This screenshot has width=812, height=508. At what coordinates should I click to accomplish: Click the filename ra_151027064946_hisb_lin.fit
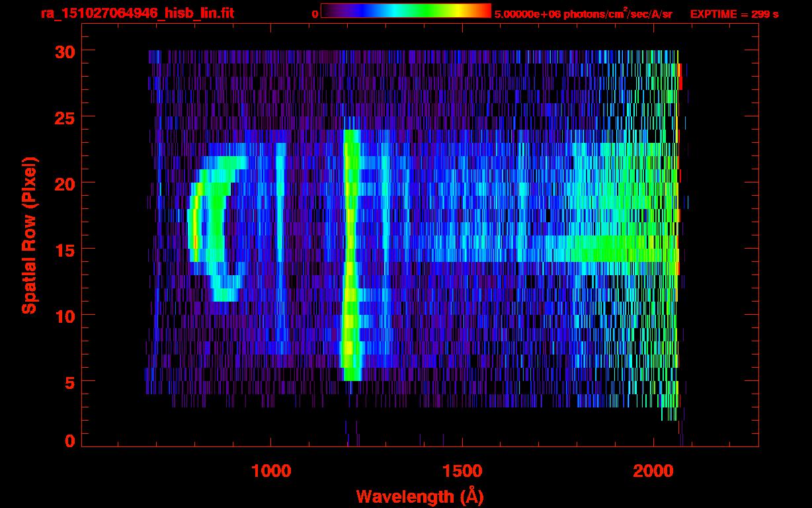click(138, 13)
